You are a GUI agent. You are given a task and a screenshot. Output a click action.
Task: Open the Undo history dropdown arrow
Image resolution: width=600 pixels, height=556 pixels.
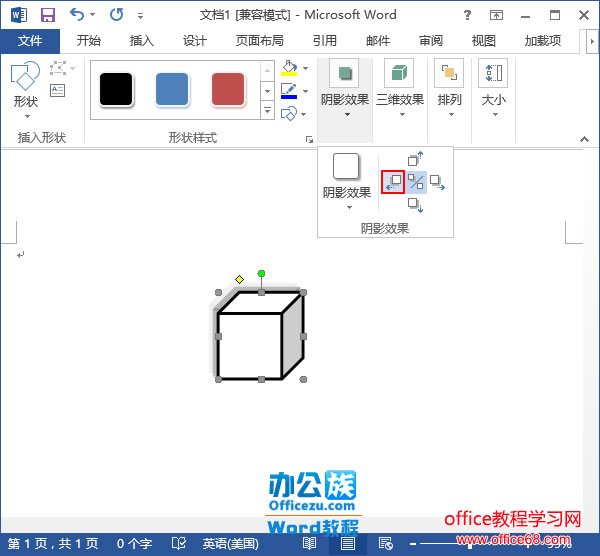(93, 15)
